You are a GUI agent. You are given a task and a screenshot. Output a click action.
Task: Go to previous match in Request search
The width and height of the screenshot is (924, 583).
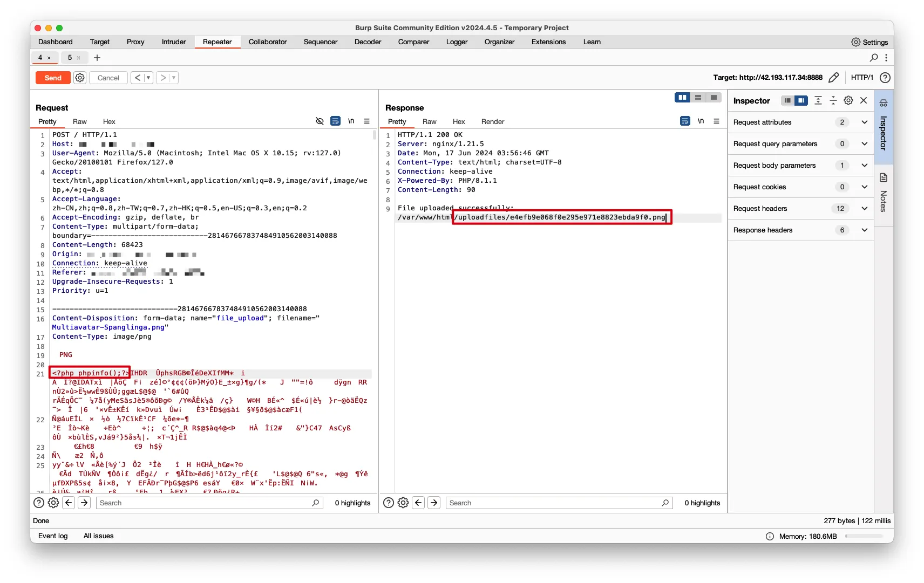click(69, 503)
